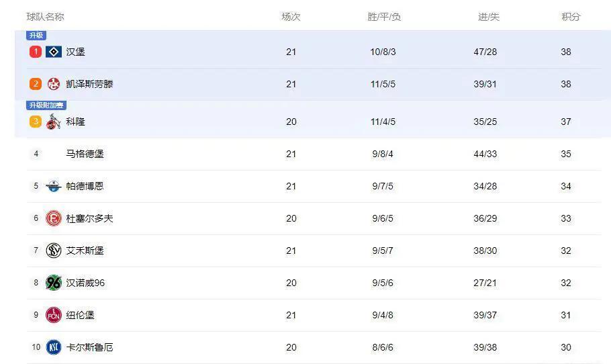Screen dimensions: 611x364
Task: Click the 升级 promotion tag
Action: 36,36
